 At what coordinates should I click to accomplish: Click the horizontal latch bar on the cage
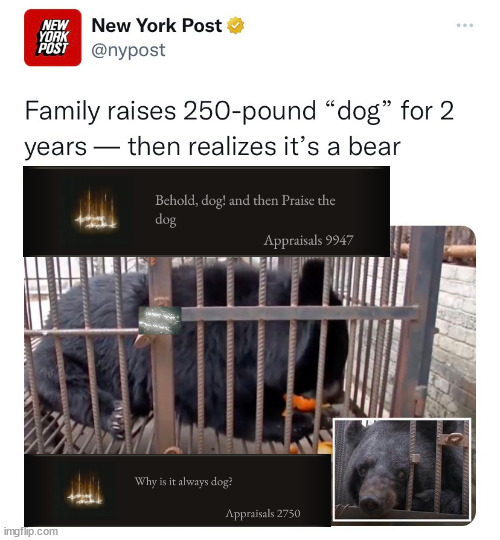tap(300, 313)
